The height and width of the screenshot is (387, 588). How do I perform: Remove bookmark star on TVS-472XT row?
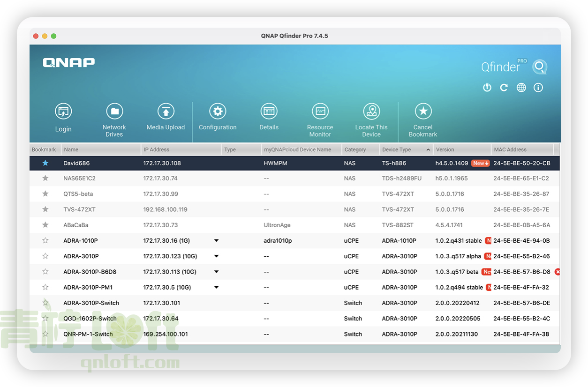pos(45,209)
